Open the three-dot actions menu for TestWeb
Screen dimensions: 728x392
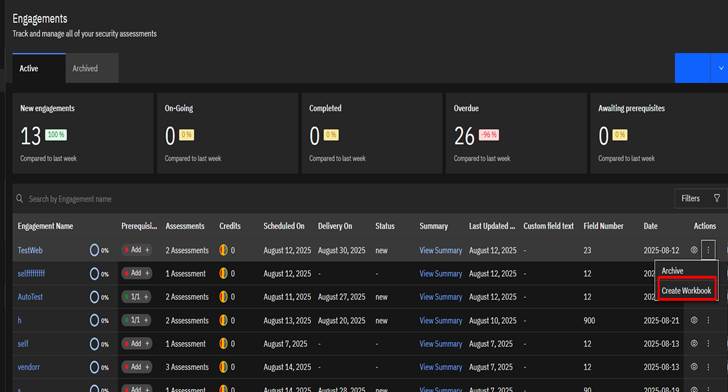point(708,250)
